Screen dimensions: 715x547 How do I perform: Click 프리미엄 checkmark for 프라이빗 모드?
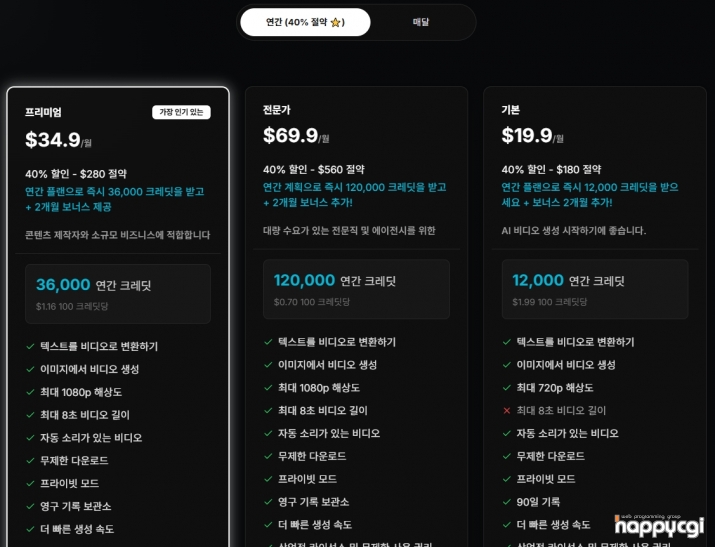30,483
